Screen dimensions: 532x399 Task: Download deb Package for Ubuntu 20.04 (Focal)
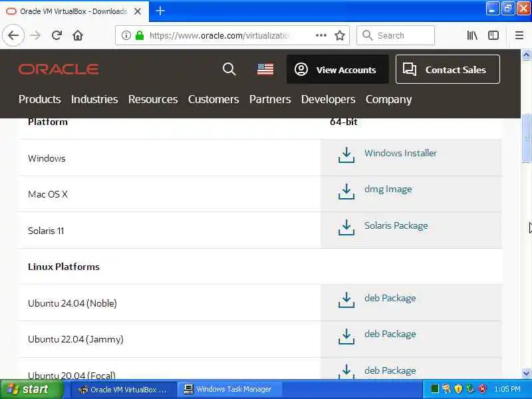(x=390, y=370)
